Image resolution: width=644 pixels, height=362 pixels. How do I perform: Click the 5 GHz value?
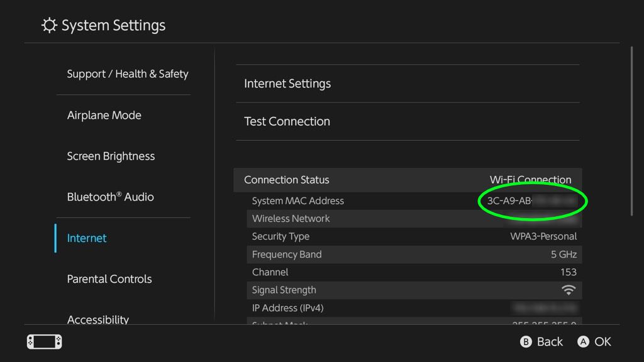(x=563, y=255)
